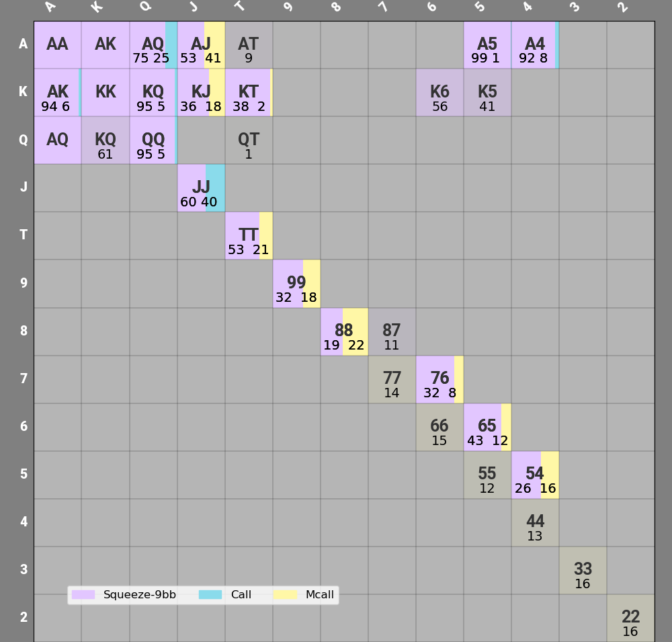Click the Squeeze-9bb purple legend swatch

[83, 595]
